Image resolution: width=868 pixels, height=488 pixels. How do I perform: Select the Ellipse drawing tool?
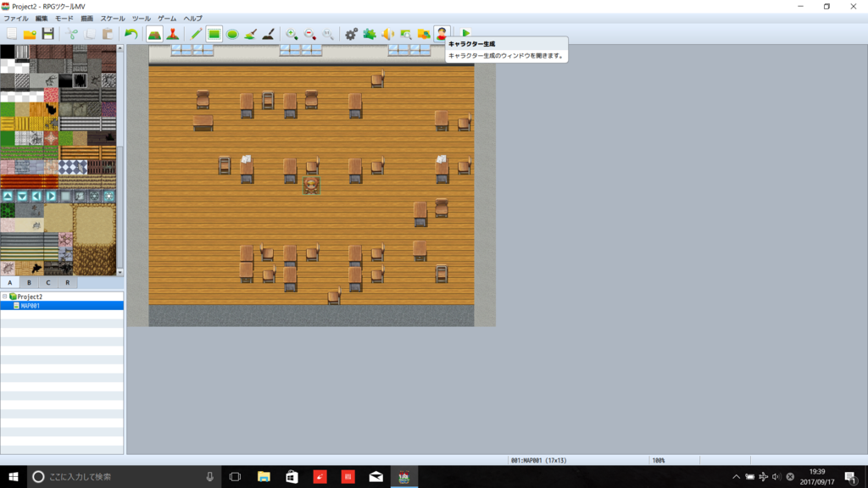tap(232, 34)
